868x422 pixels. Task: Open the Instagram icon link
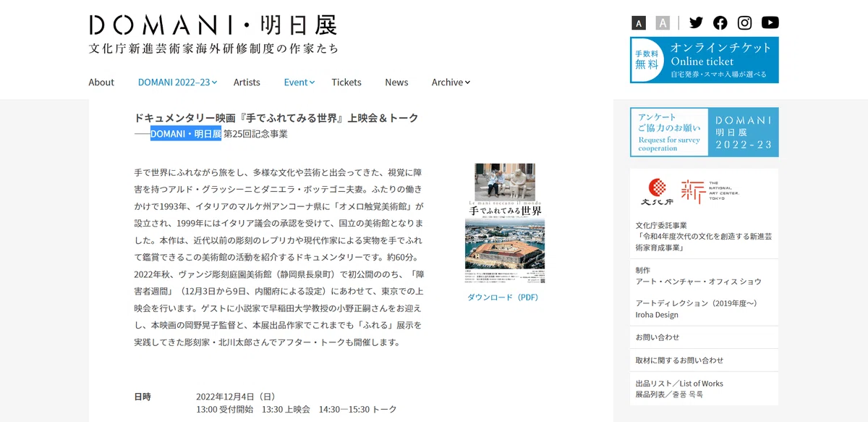[x=744, y=22]
